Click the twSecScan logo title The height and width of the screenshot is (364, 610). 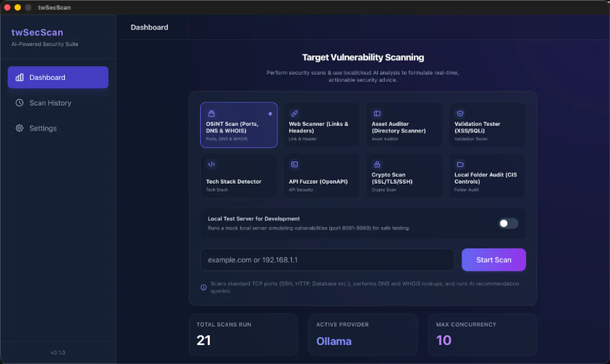coord(37,32)
